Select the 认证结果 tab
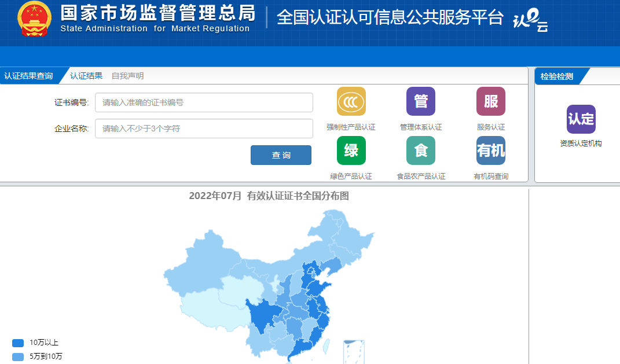Screen dimensions: 620x364 click(x=86, y=76)
